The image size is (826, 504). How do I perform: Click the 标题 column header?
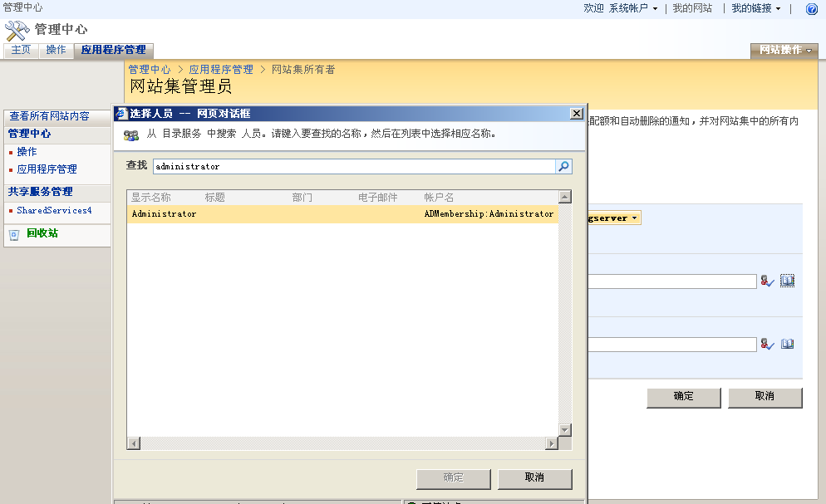click(x=215, y=198)
